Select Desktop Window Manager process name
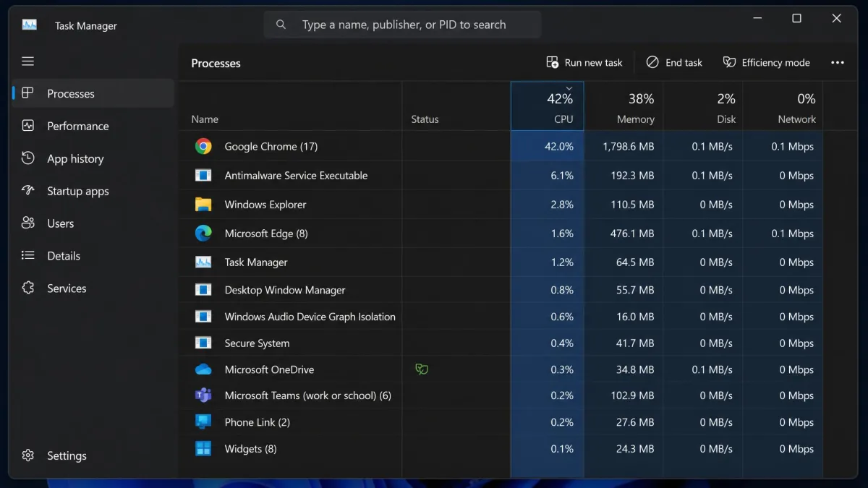 pos(285,290)
